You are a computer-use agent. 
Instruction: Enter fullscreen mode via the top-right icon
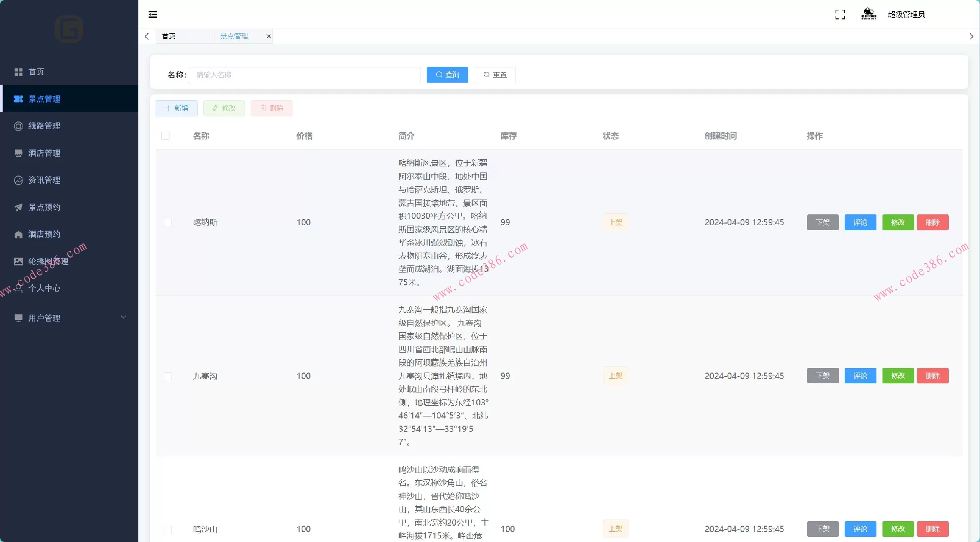[840, 14]
